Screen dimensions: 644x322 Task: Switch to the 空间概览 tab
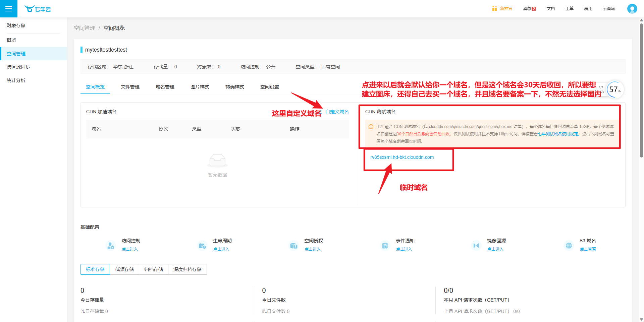[x=95, y=87]
